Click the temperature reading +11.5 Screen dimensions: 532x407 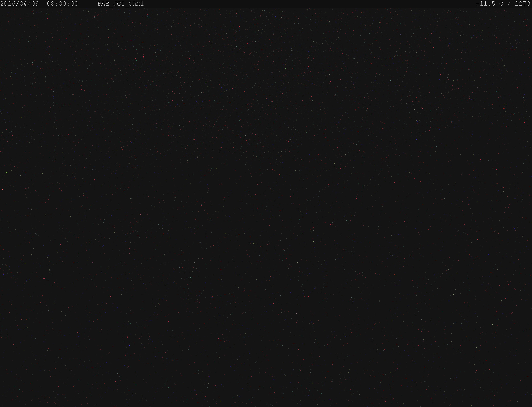485,4
